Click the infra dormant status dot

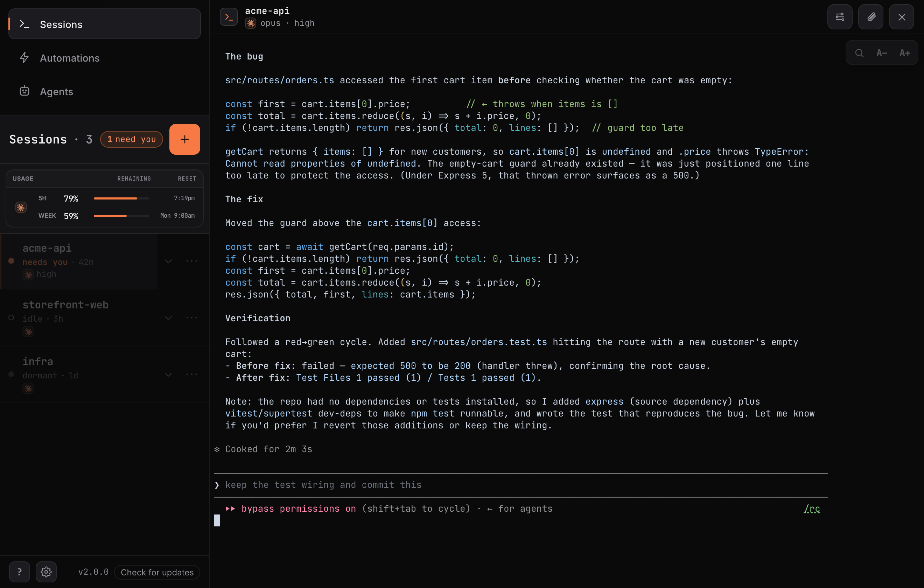pos(11,374)
